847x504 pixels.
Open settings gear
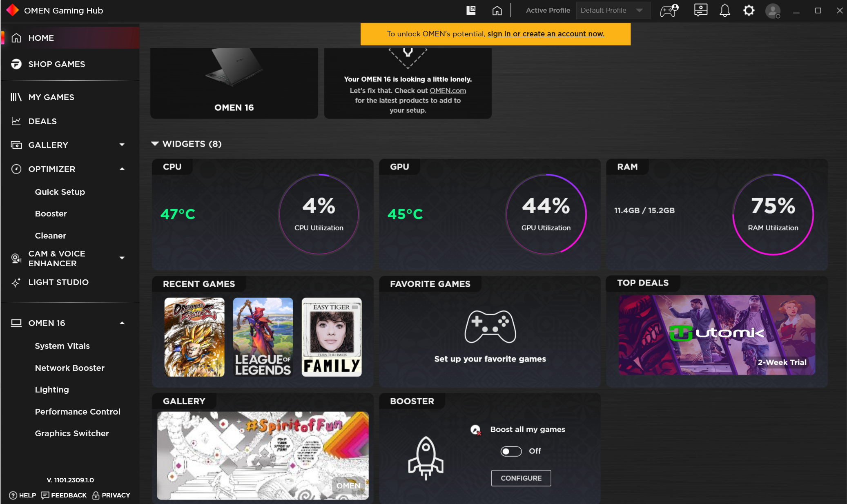click(x=749, y=10)
